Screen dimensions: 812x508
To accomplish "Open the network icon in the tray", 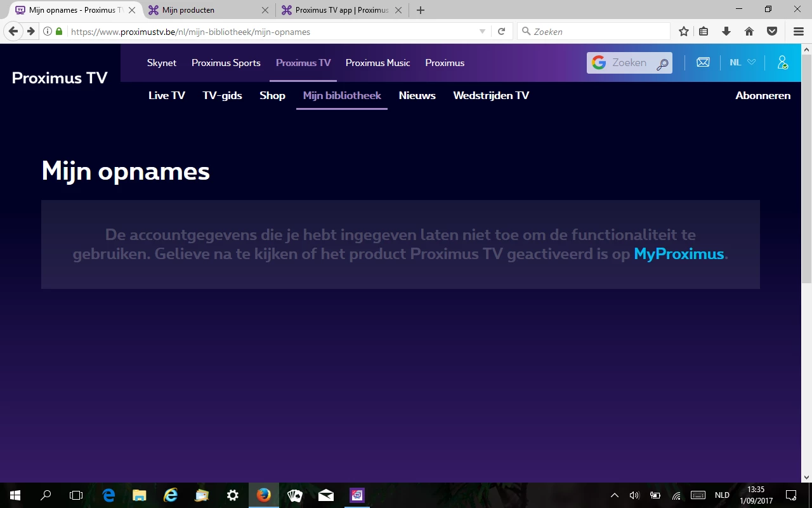I will click(x=676, y=495).
